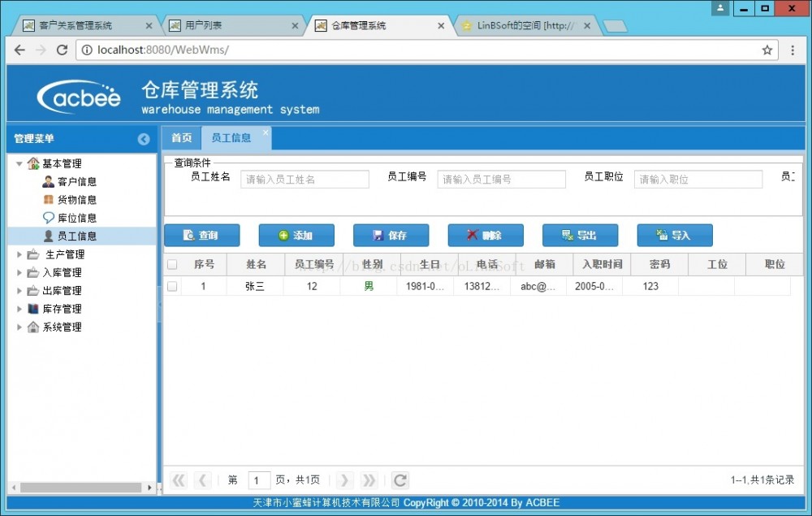Expand the 系统管理 tree node
Image resolution: width=812 pixels, height=516 pixels.
pyautogui.click(x=19, y=327)
